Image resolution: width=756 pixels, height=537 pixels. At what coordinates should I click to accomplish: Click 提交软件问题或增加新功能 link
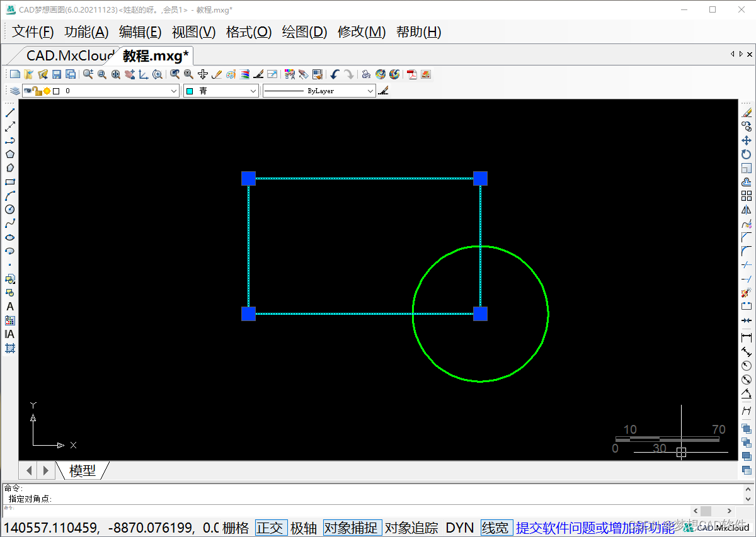595,528
